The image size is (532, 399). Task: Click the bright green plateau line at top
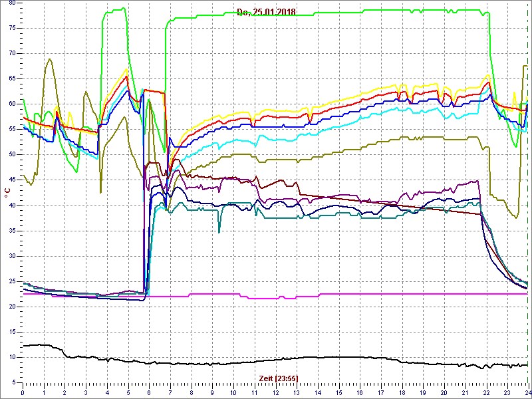[x=332, y=11]
